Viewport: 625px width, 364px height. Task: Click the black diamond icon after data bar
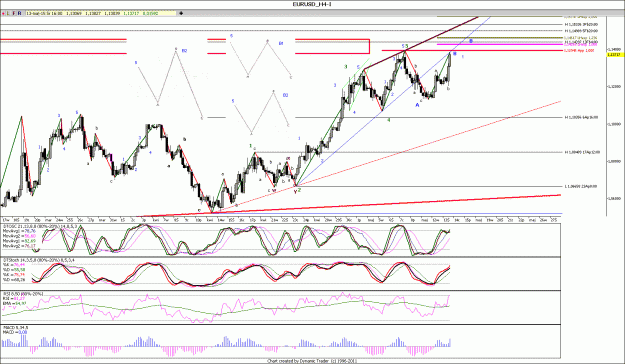click(x=181, y=13)
